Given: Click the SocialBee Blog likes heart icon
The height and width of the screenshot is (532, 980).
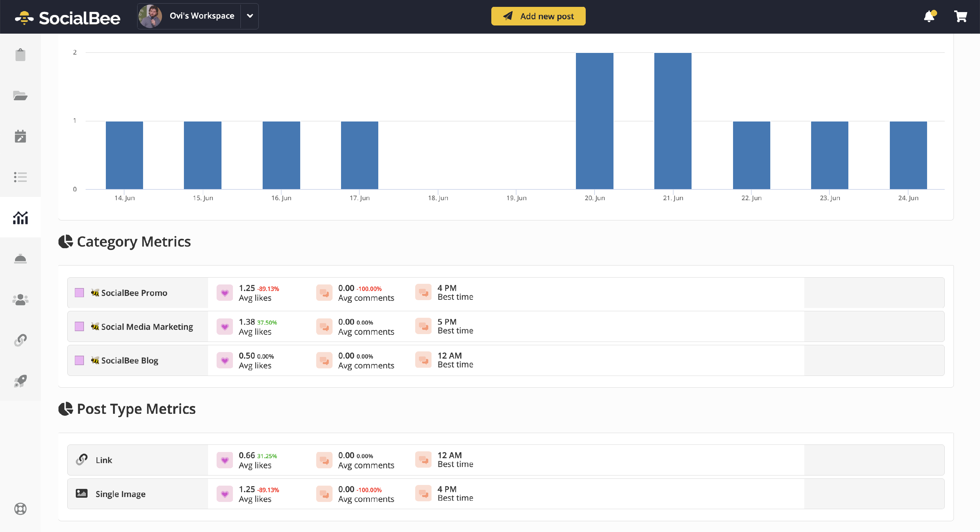Looking at the screenshot, I should pos(224,360).
